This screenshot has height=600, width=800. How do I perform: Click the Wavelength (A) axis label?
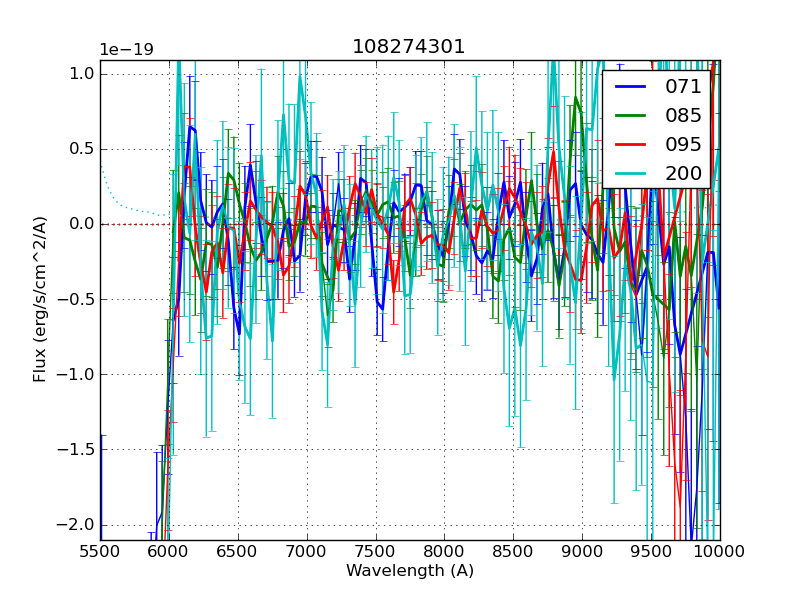tap(409, 571)
